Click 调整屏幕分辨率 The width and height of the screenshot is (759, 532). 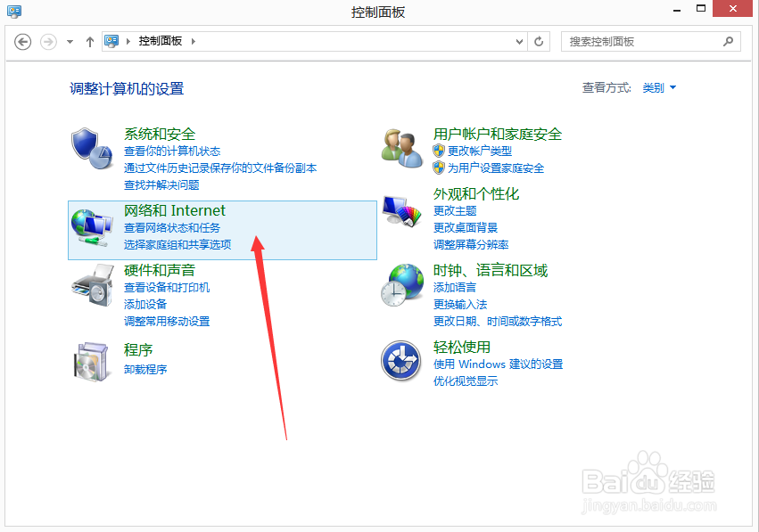[x=471, y=245]
